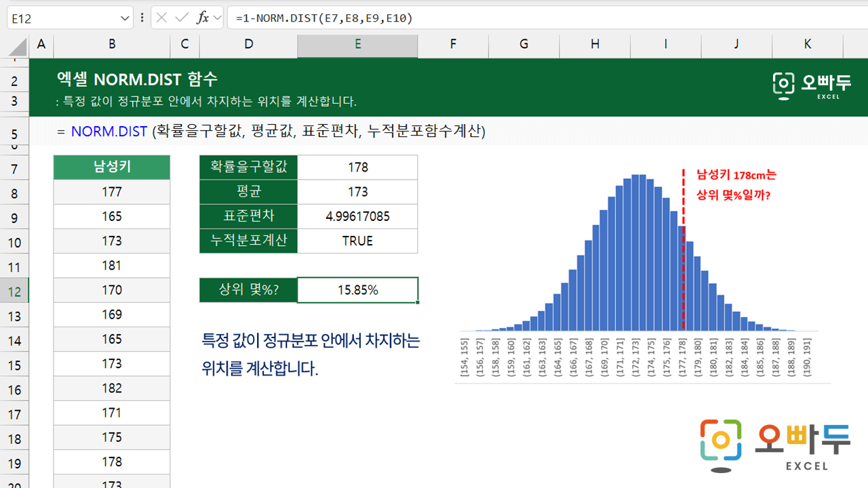Screen dimensions: 868x488
Task: Select the cell showing 15.85%
Action: [357, 290]
